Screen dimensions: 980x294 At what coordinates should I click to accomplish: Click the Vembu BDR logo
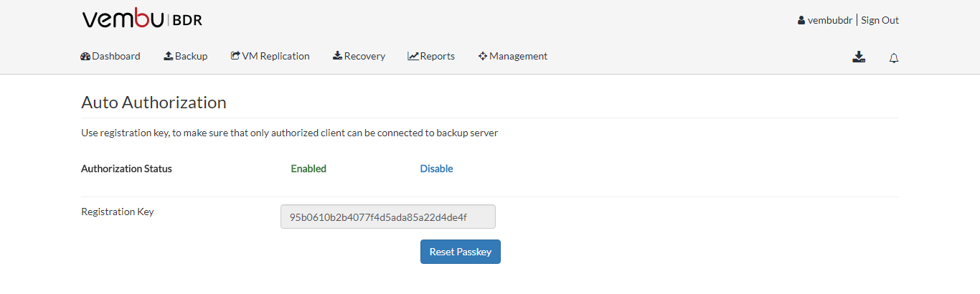point(142,19)
